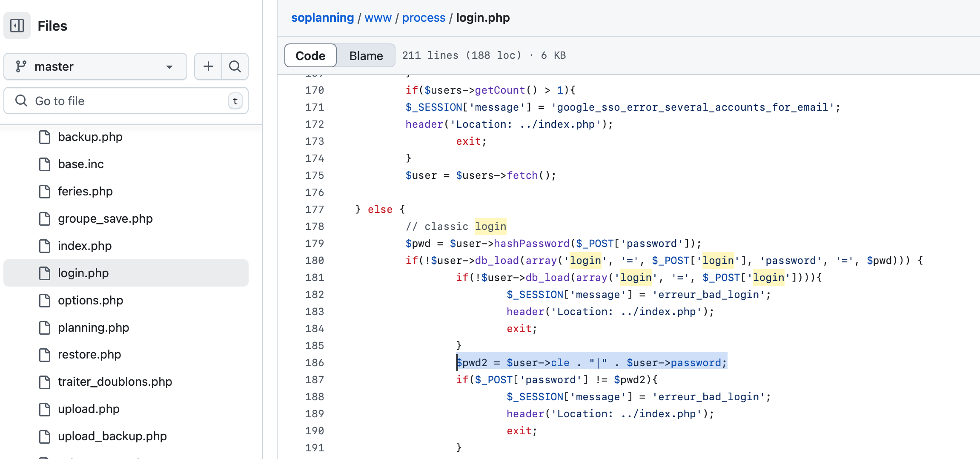Switch to the Blame tab

[365, 55]
